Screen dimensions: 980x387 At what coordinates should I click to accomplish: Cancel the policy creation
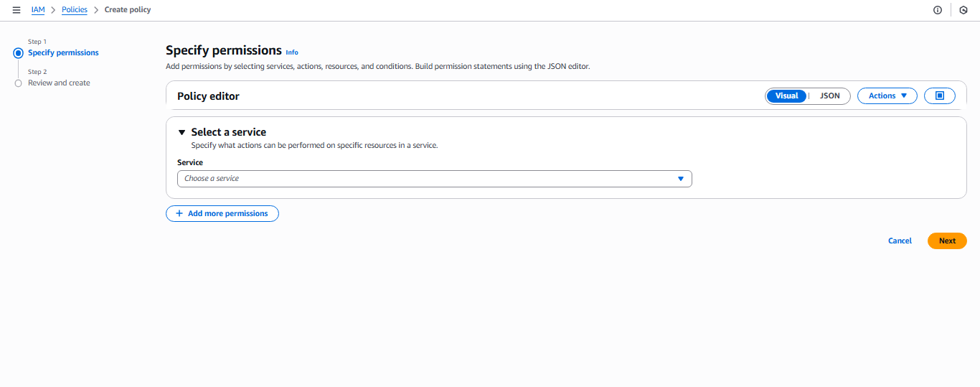coord(900,241)
